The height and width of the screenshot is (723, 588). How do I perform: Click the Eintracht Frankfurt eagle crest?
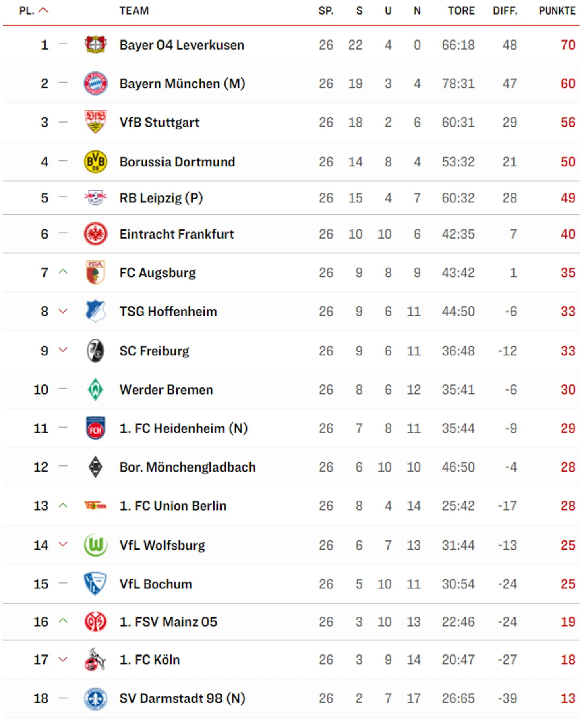coord(95,234)
